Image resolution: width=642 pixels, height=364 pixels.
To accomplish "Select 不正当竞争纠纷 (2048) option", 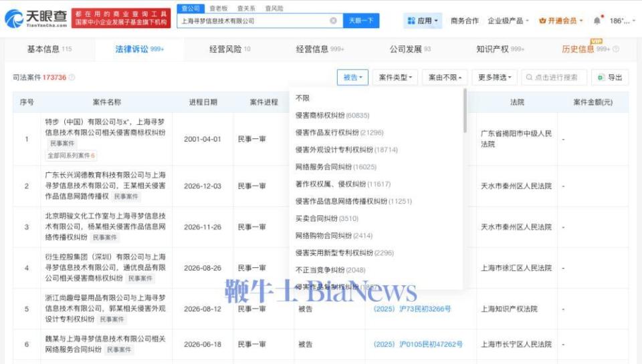I will point(330,270).
